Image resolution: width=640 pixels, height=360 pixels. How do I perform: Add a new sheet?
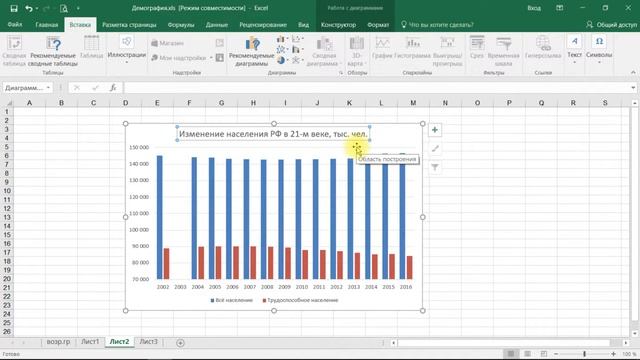pyautogui.click(x=180, y=343)
